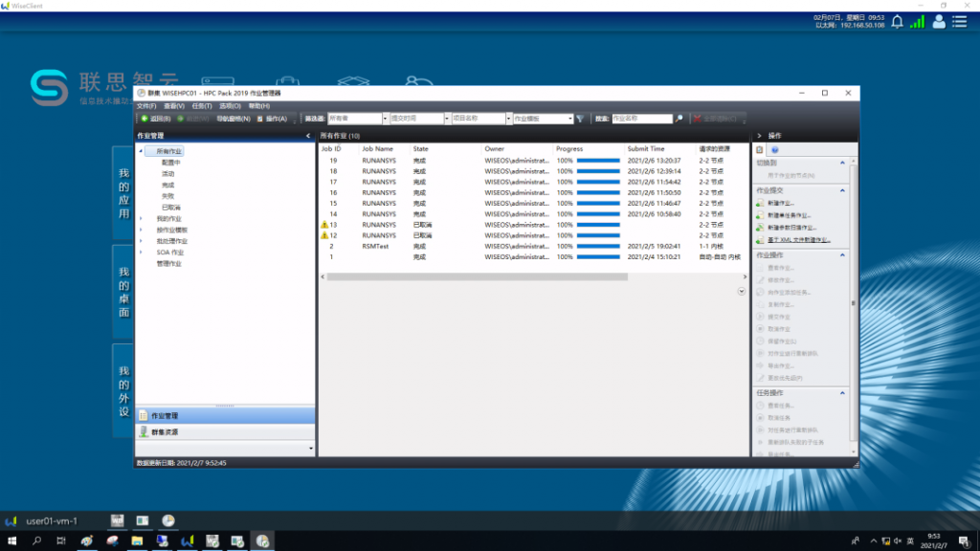Screen dimensions: 980x551
Task: Open Task View on the taskbar
Action: pos(61,541)
